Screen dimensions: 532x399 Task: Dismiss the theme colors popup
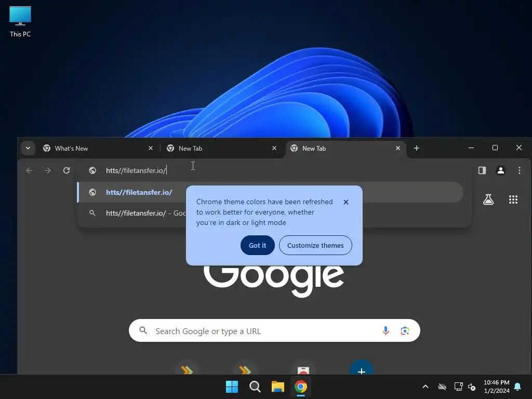(345, 202)
